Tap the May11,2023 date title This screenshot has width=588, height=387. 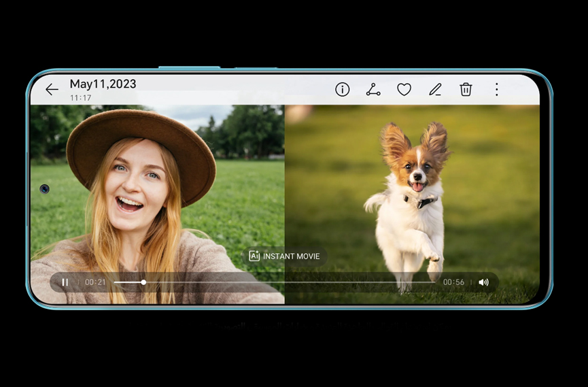pyautogui.click(x=103, y=84)
